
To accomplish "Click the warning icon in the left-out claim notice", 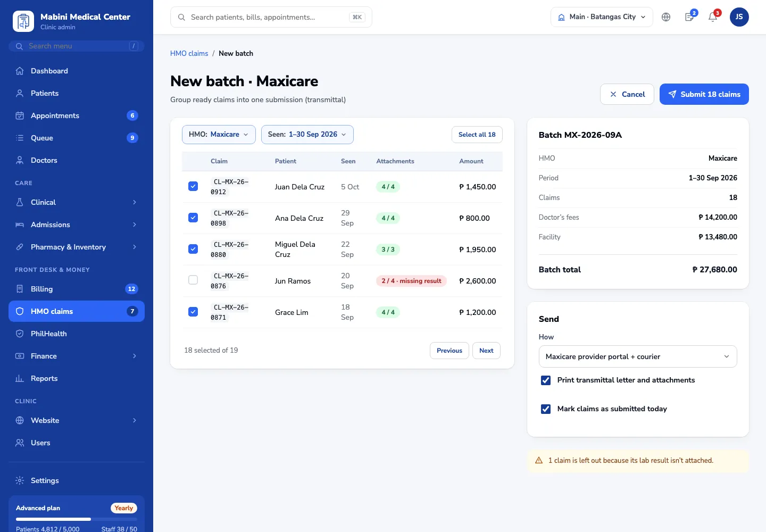I will click(539, 461).
